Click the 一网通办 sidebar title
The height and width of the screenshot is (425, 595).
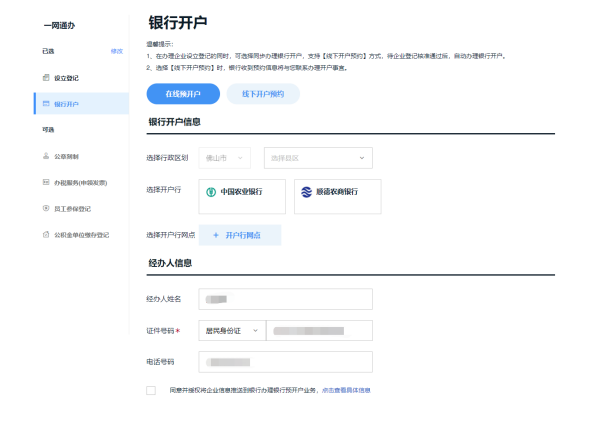(60, 25)
